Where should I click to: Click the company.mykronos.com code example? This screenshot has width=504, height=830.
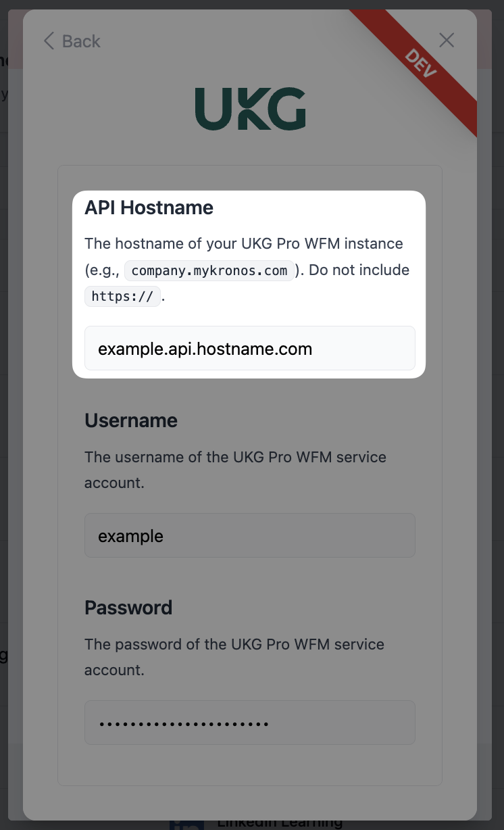click(209, 270)
